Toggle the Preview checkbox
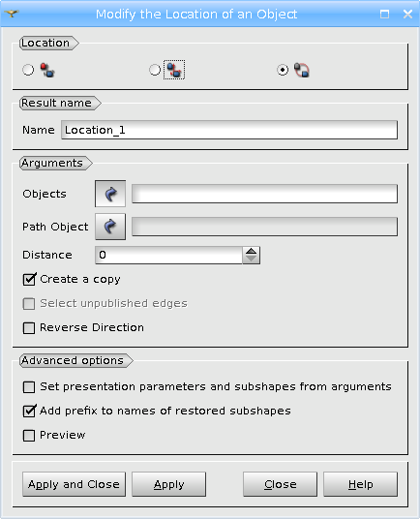This screenshot has width=420, height=519. click(x=29, y=436)
